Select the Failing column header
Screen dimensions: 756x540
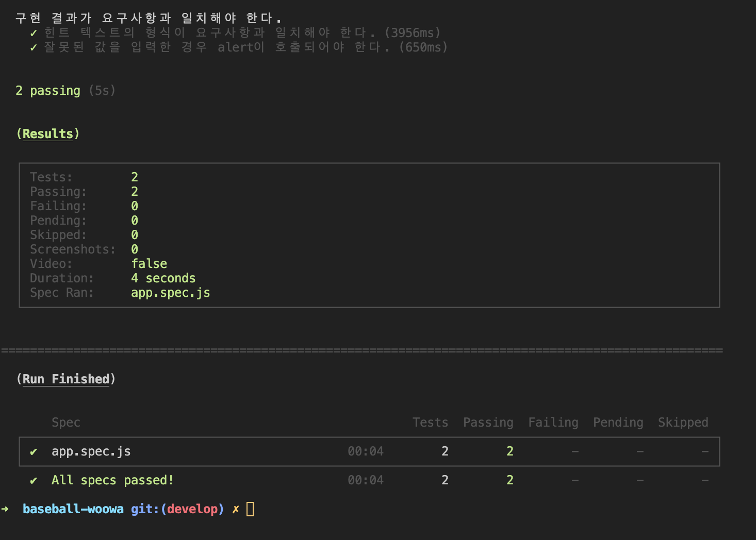pos(553,422)
